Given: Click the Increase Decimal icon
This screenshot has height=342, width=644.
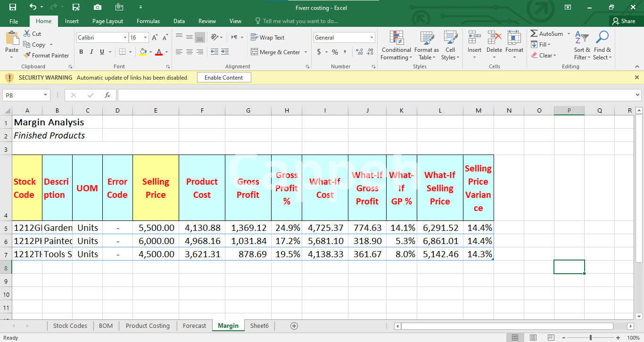Looking at the screenshot, I should [359, 52].
